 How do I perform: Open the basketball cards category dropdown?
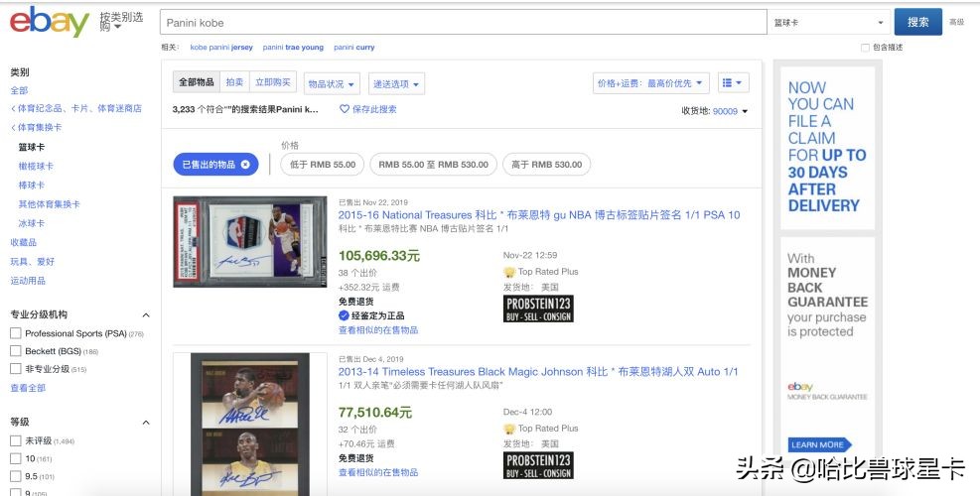828,22
